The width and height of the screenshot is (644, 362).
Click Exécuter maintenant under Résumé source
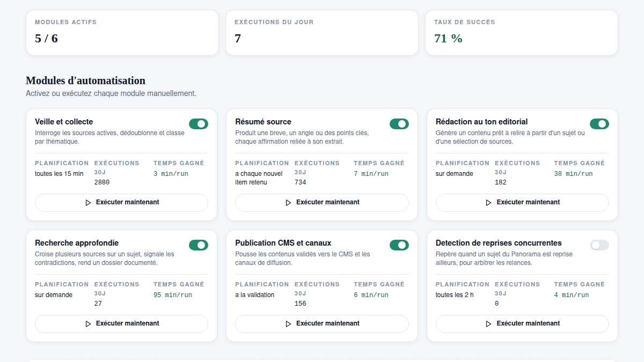pos(322,203)
